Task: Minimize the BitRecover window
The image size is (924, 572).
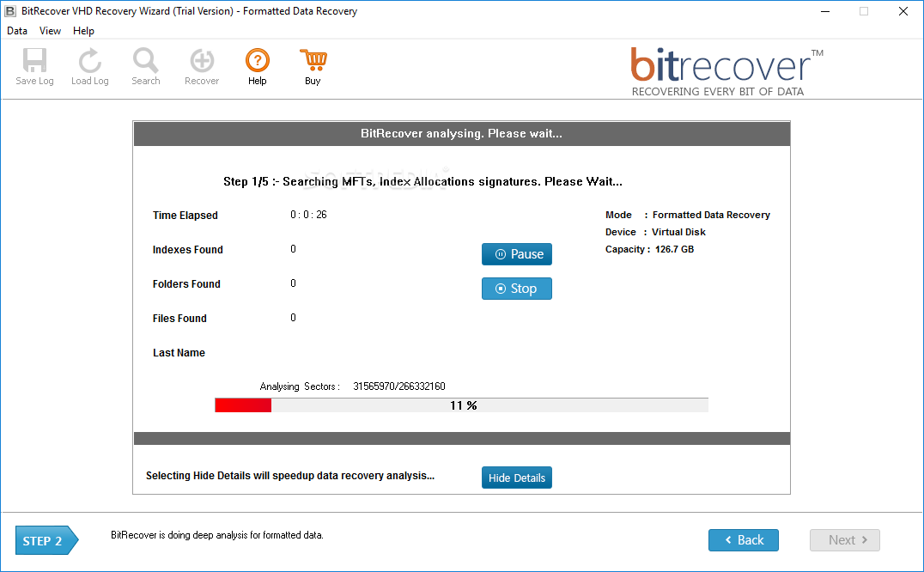Action: coord(825,11)
